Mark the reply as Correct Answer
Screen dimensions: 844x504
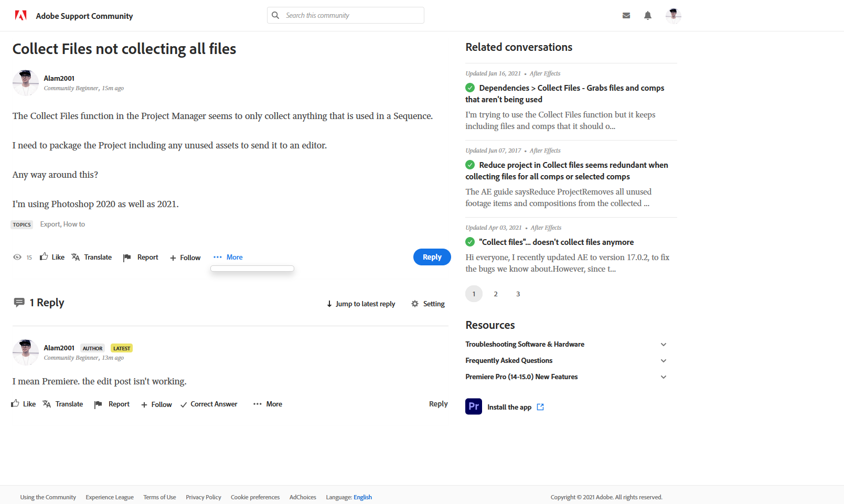click(209, 404)
